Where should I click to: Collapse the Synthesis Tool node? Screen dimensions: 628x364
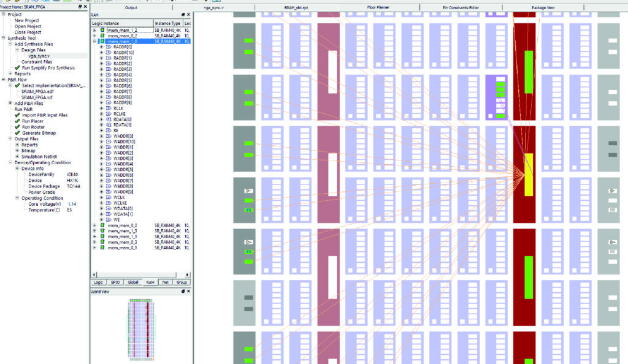(x=3, y=38)
